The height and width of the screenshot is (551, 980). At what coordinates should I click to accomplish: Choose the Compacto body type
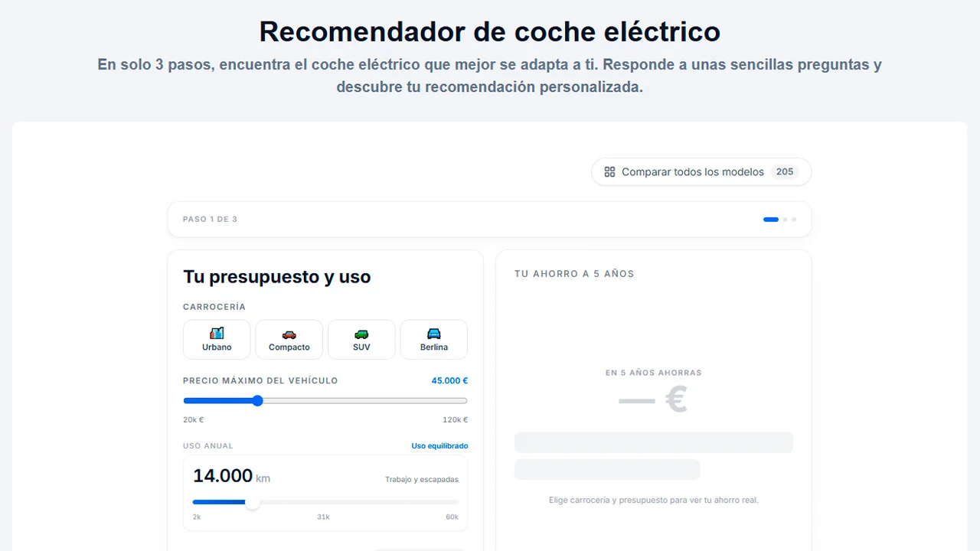[289, 339]
